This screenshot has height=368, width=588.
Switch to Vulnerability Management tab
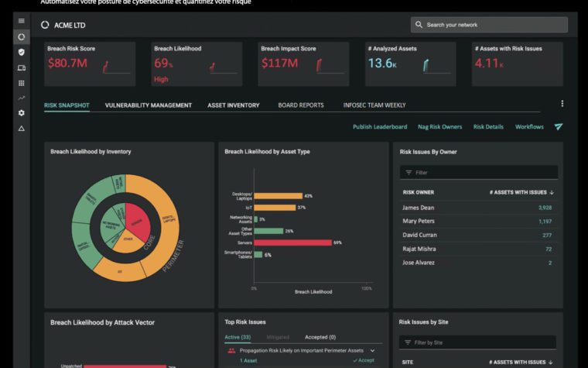tap(148, 105)
